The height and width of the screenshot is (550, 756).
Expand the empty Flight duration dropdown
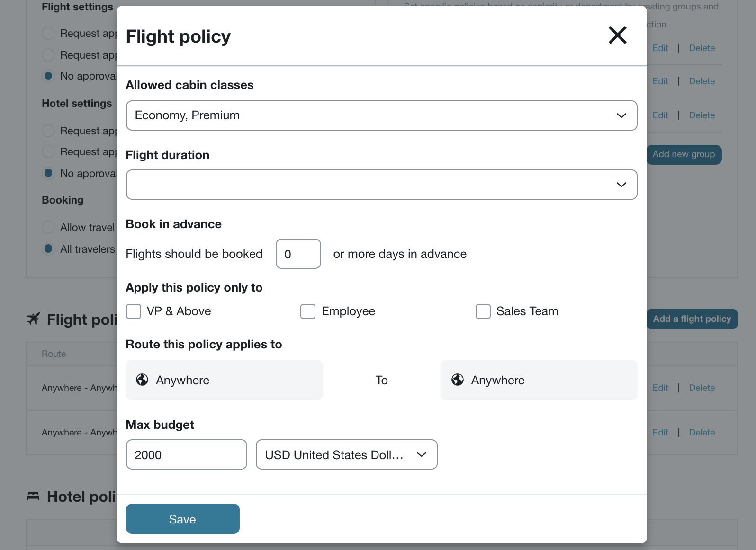381,185
